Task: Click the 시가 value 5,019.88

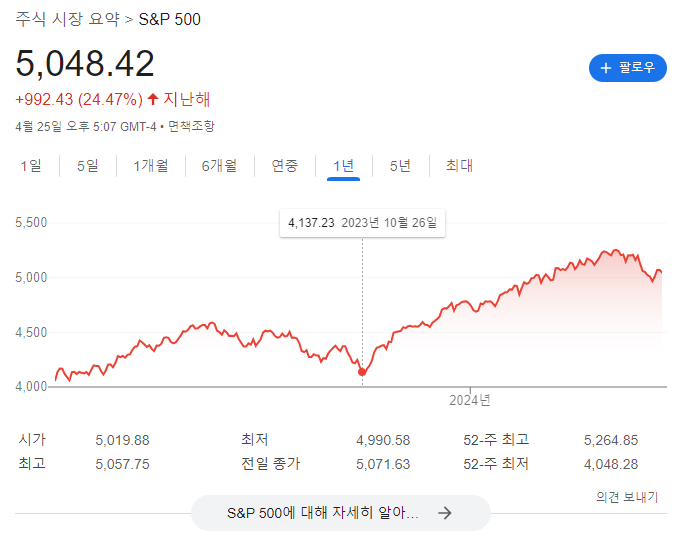Action: point(122,440)
